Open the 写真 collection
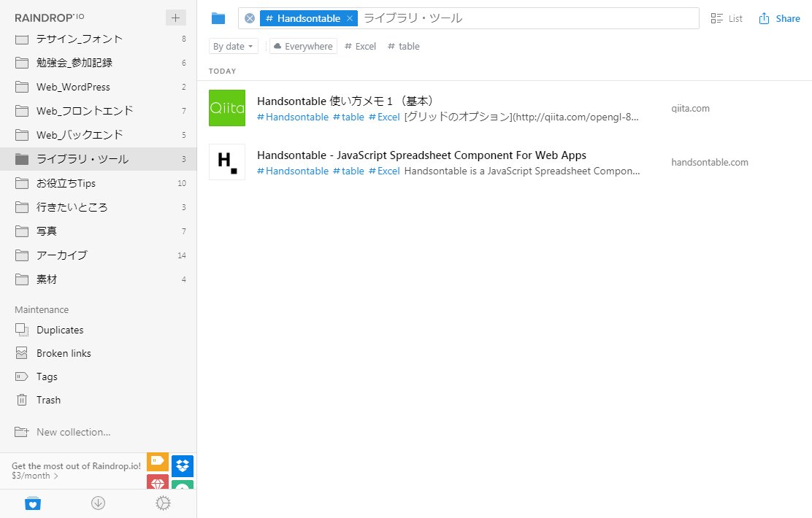Viewport: 812px width, 518px height. point(99,231)
